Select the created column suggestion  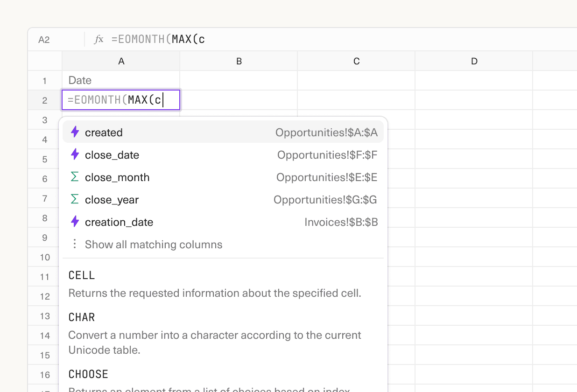click(104, 132)
